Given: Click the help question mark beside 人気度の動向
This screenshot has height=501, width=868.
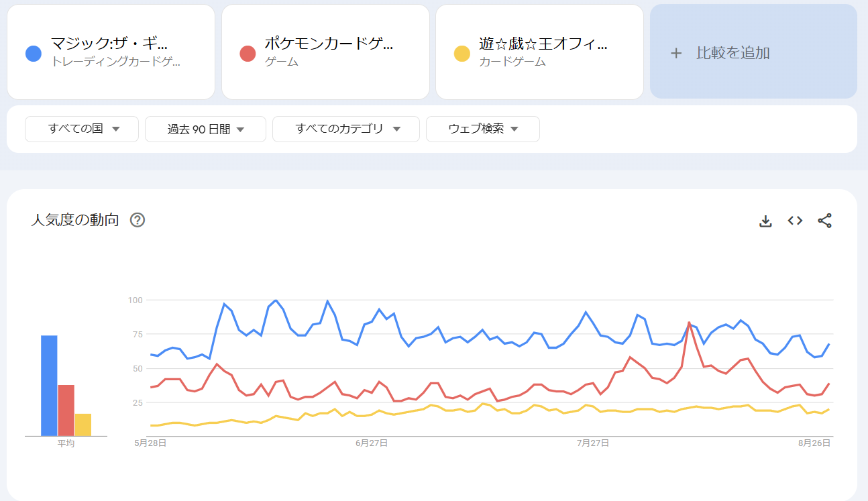Looking at the screenshot, I should pyautogui.click(x=138, y=220).
